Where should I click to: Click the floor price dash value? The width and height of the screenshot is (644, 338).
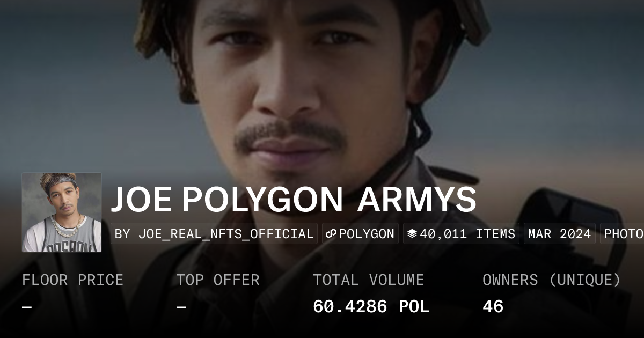pos(27,307)
